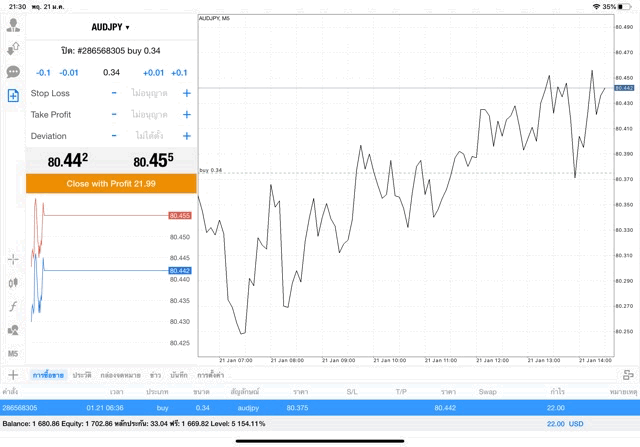Image resolution: width=640 pixels, height=447 pixels.
Task: Select the new order document icon
Action: click(x=13, y=96)
